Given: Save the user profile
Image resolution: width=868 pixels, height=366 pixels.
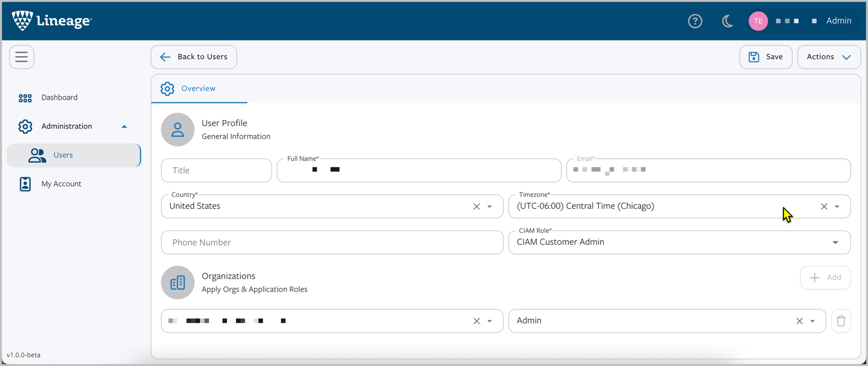Looking at the screenshot, I should click(x=765, y=57).
